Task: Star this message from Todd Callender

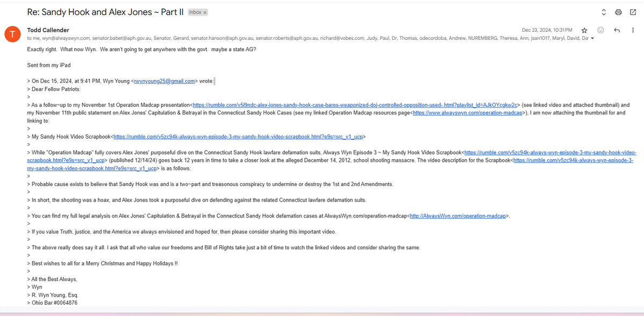Action: click(584, 30)
